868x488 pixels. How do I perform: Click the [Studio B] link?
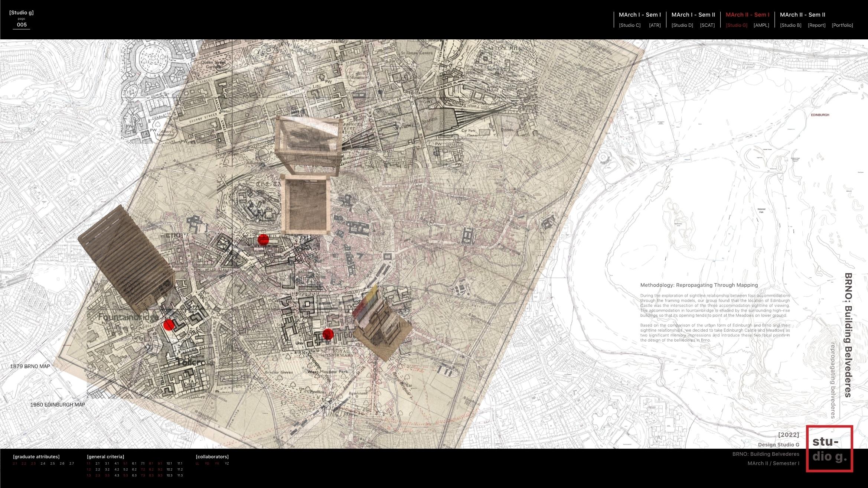[790, 25]
